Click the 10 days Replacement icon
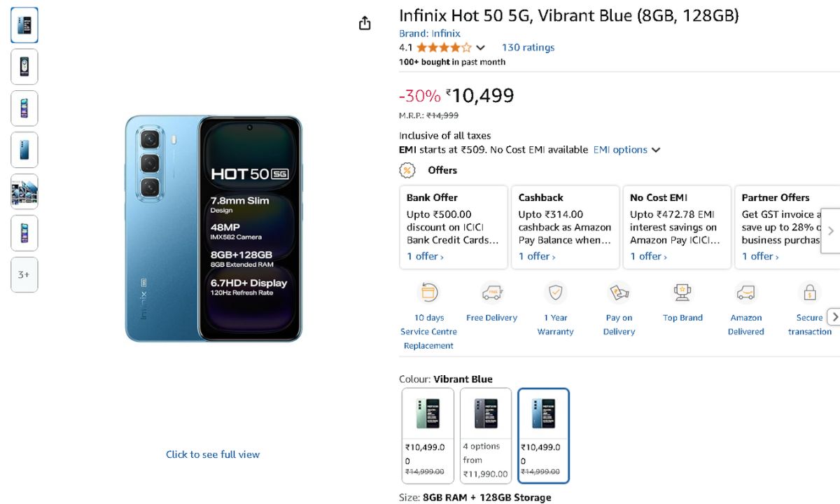This screenshot has width=840, height=504. point(428,293)
